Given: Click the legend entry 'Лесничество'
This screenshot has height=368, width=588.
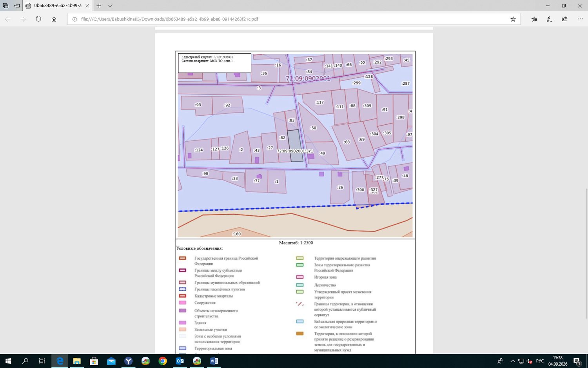Looking at the screenshot, I should [x=325, y=285].
